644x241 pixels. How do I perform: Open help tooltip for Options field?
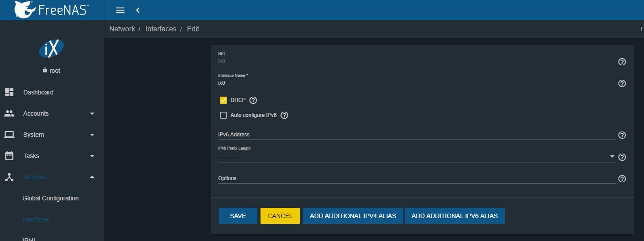pyautogui.click(x=622, y=179)
